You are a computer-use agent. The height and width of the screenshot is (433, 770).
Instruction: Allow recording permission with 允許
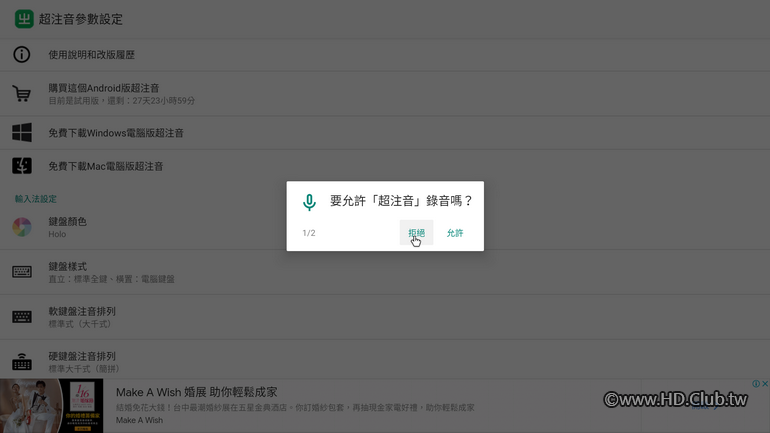(x=455, y=233)
